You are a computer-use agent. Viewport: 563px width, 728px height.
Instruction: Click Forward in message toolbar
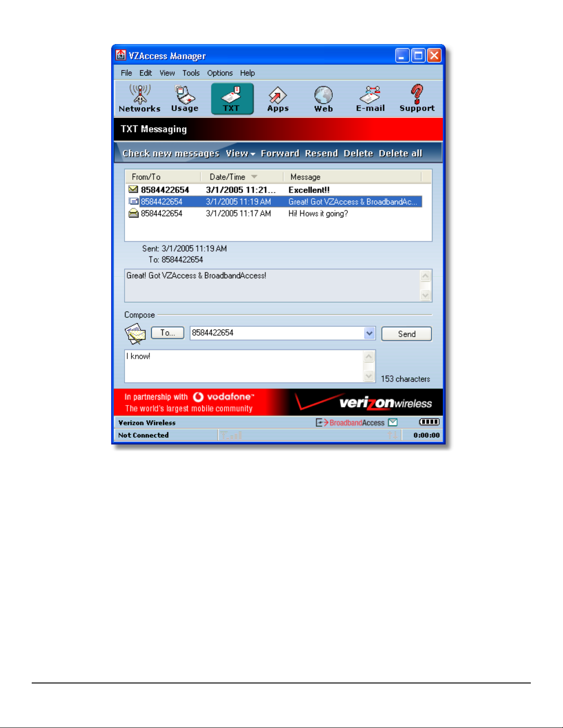point(280,153)
